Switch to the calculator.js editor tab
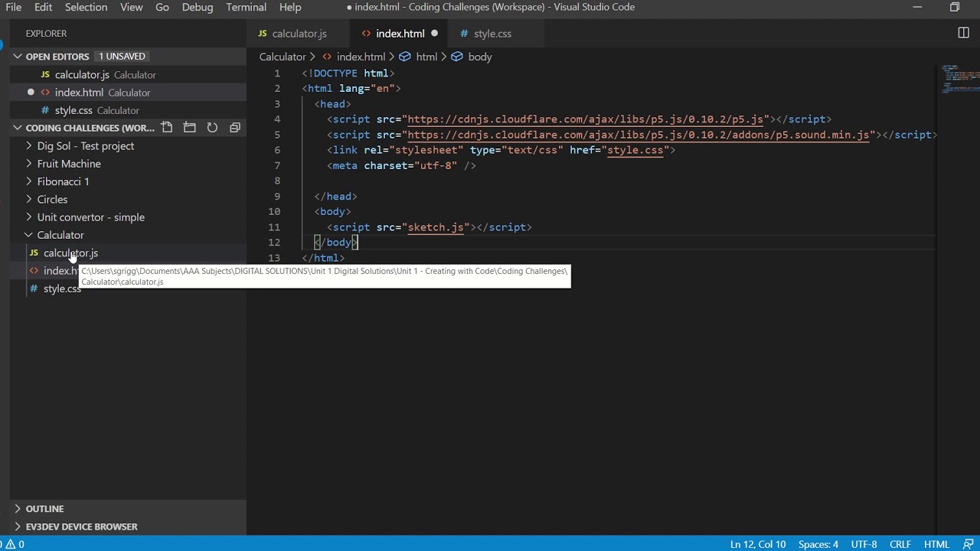 299,34
